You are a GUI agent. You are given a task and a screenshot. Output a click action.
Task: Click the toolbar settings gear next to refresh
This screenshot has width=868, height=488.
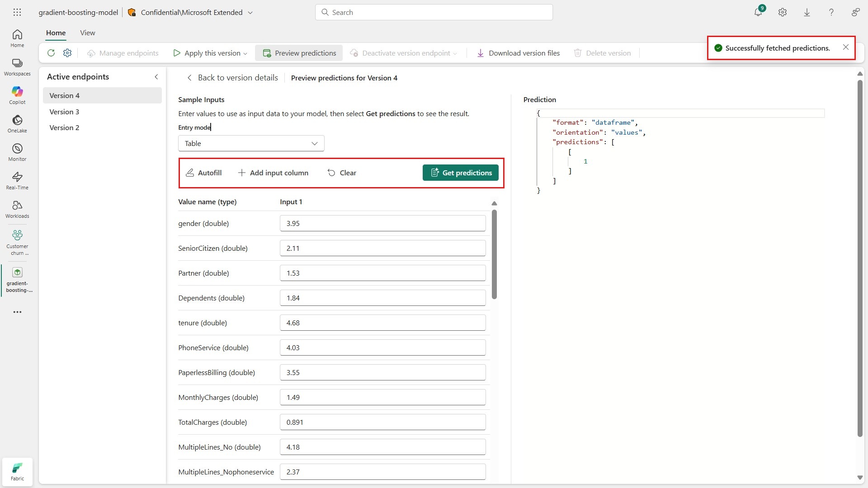pos(67,53)
